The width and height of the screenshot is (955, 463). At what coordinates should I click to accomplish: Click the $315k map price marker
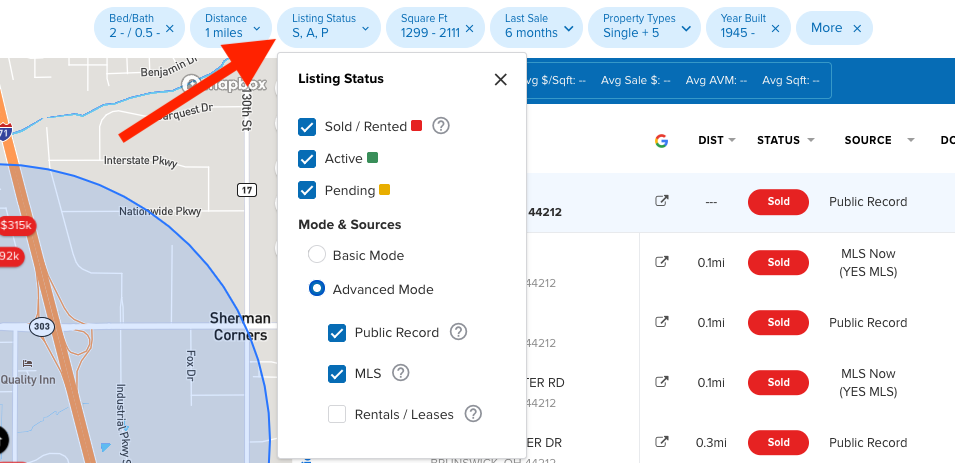click(x=14, y=225)
